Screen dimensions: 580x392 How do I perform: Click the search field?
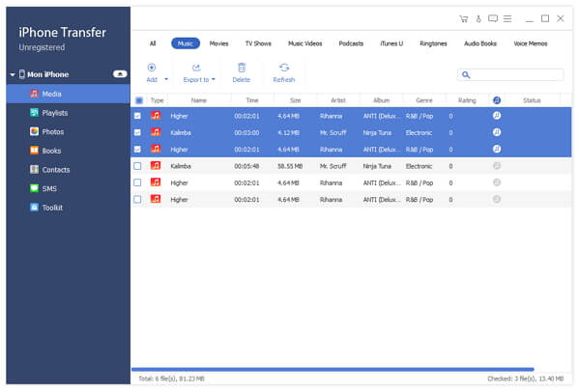[510, 75]
